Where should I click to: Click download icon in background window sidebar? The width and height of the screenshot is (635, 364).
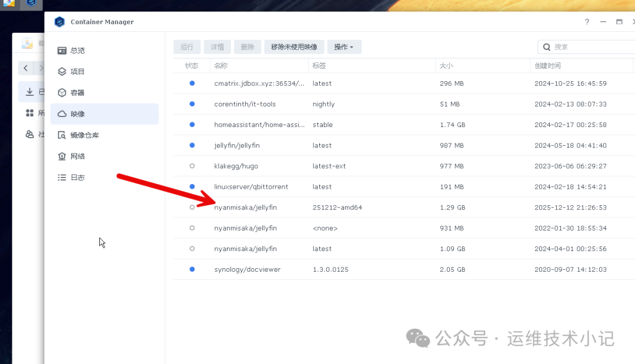(29, 92)
